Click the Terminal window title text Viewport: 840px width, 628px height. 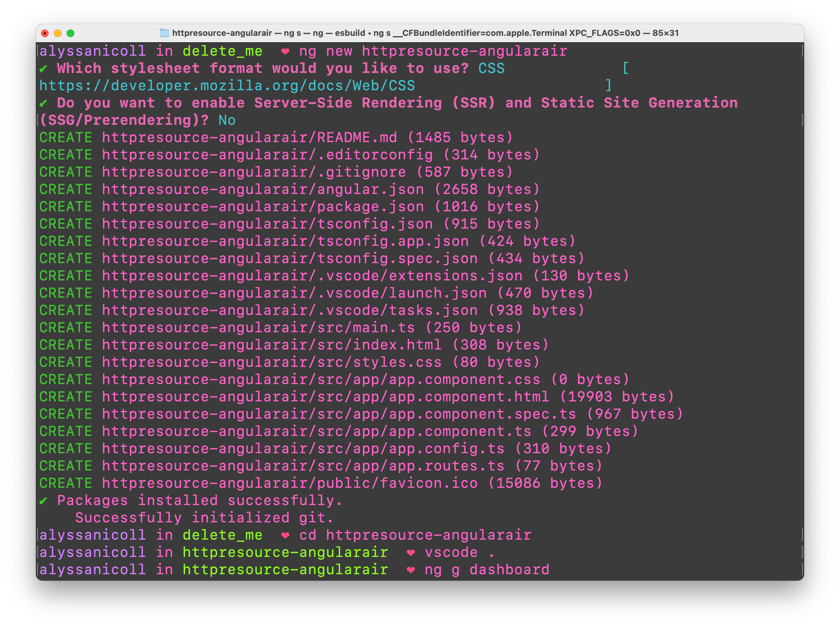point(425,33)
